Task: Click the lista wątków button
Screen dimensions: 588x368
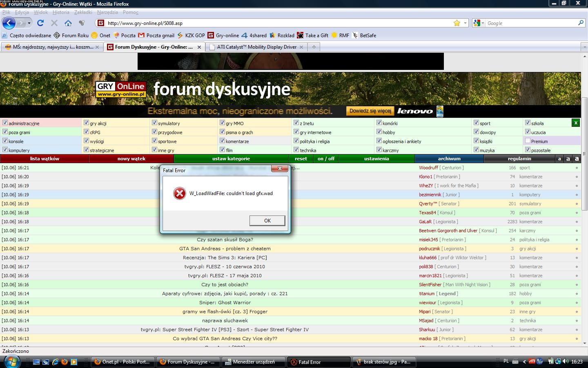Action: tap(45, 159)
